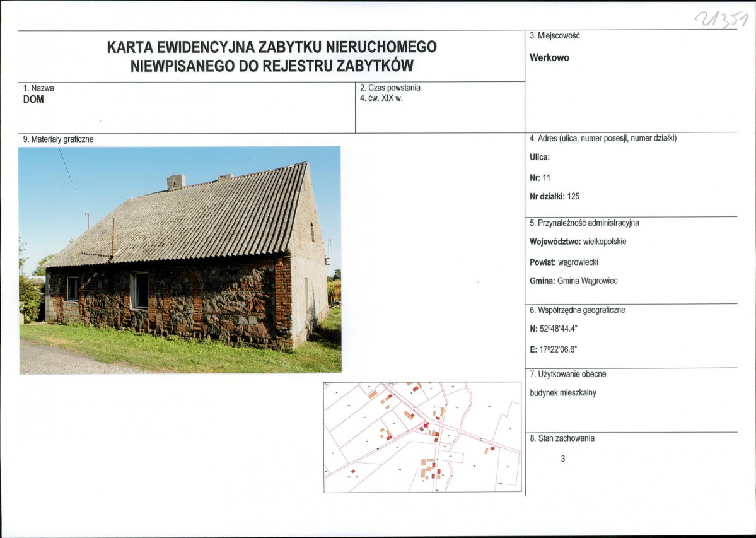The height and width of the screenshot is (538, 756).
Task: Click the '9. Materiały graficzne' label
Action: (58, 140)
